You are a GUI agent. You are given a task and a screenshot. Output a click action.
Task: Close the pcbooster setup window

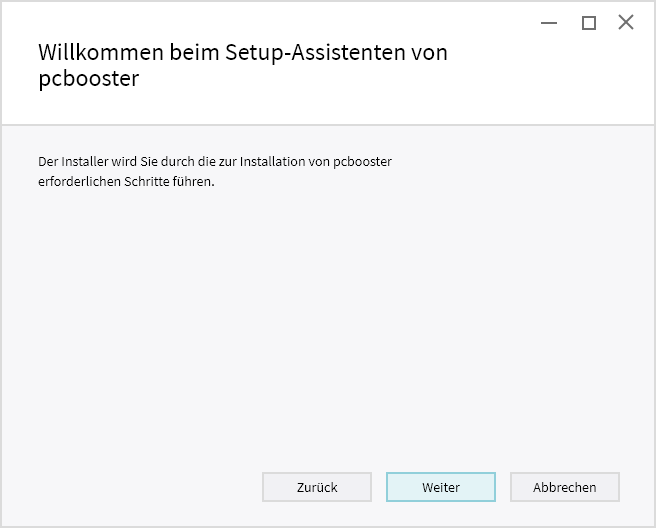point(626,22)
